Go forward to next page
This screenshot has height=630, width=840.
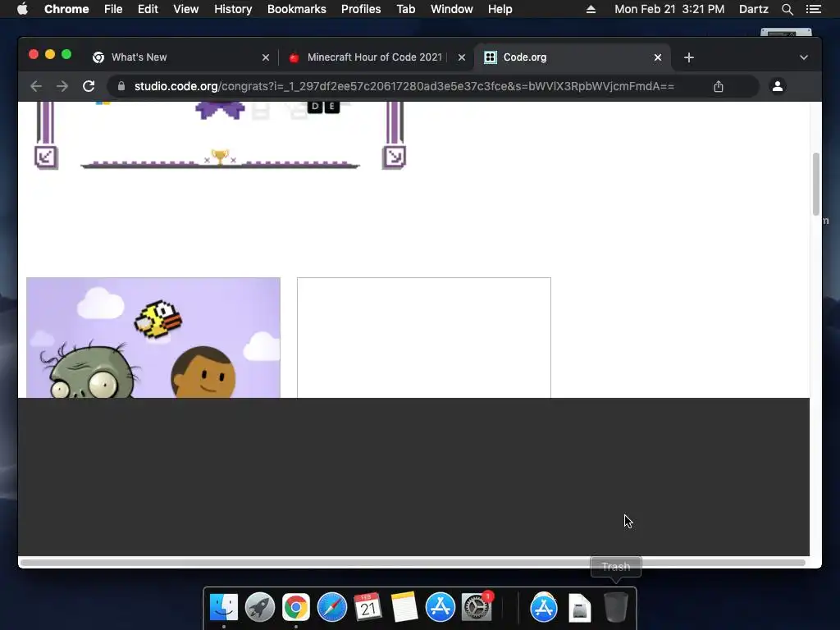[62, 86]
